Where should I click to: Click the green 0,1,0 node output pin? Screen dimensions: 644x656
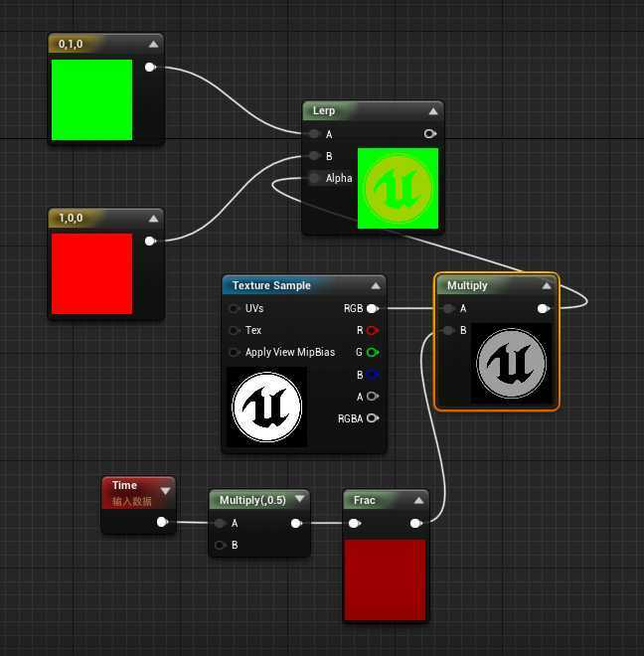(x=150, y=67)
